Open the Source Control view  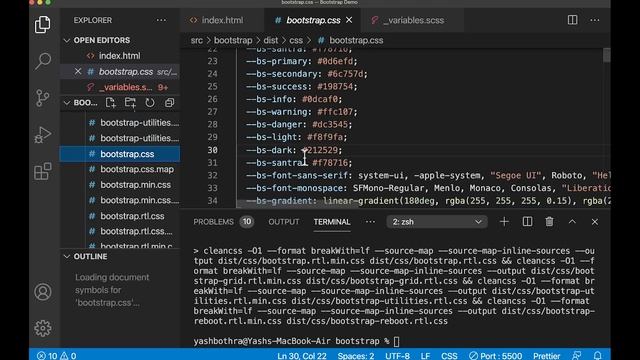point(42,98)
